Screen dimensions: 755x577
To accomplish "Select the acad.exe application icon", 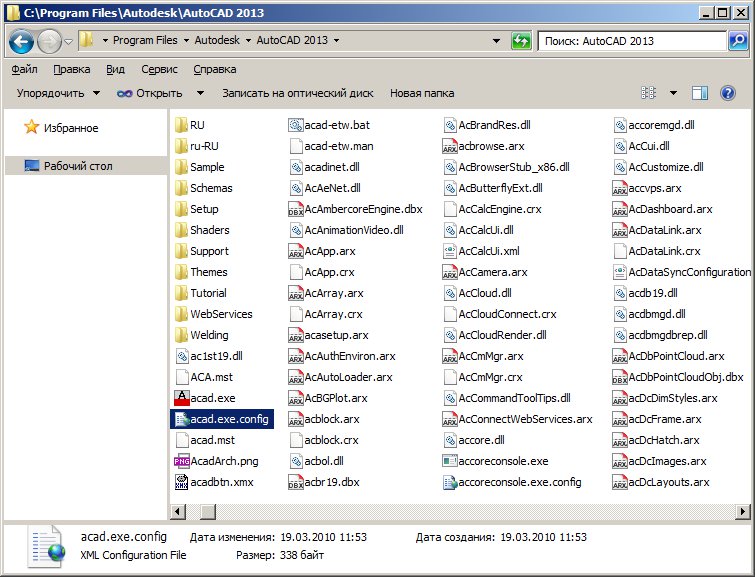I will tap(182, 398).
